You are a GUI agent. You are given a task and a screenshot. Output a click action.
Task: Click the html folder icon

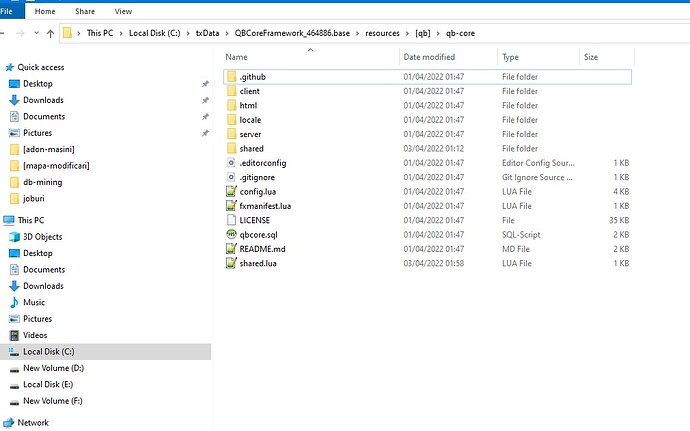231,105
